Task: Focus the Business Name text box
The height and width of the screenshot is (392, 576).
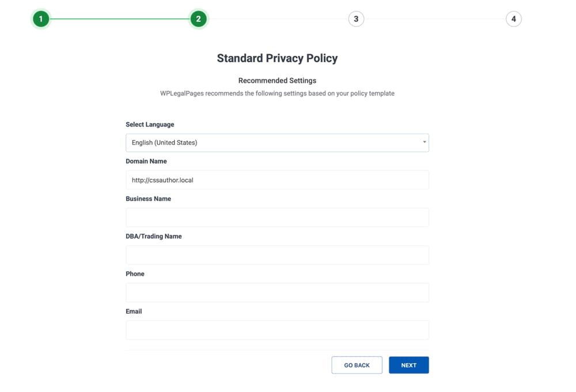Action: coord(277,217)
